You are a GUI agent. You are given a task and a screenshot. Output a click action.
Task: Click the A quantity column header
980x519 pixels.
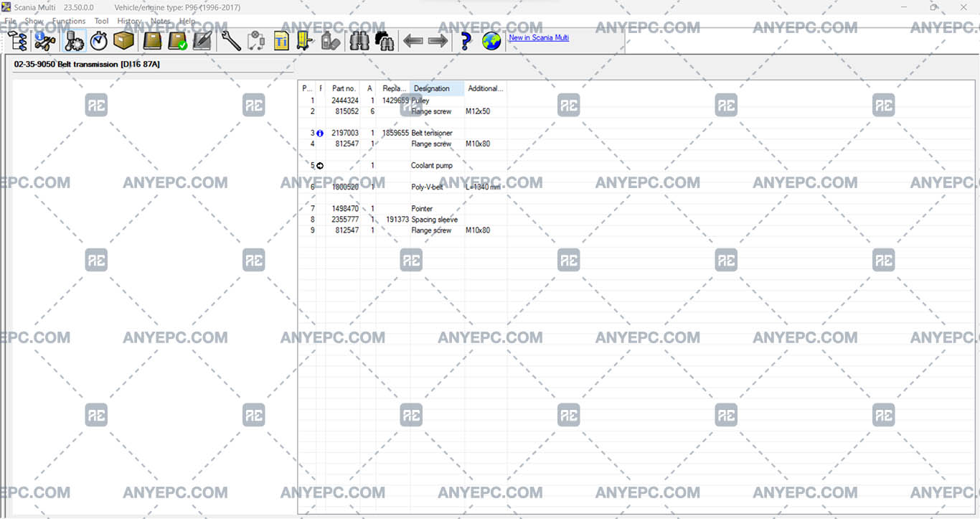tap(369, 88)
